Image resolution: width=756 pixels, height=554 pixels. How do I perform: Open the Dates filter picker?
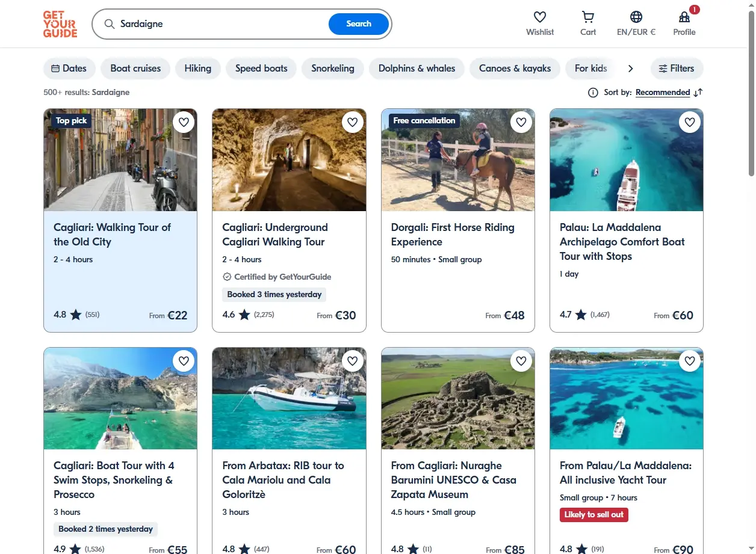pos(69,69)
